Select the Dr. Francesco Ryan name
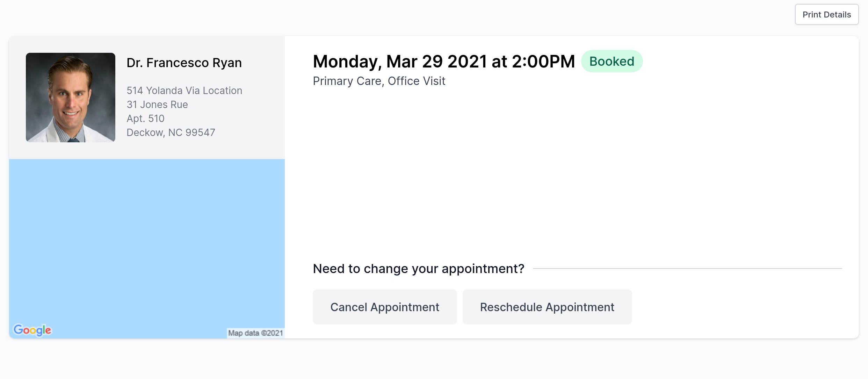The height and width of the screenshot is (379, 868). point(184,63)
